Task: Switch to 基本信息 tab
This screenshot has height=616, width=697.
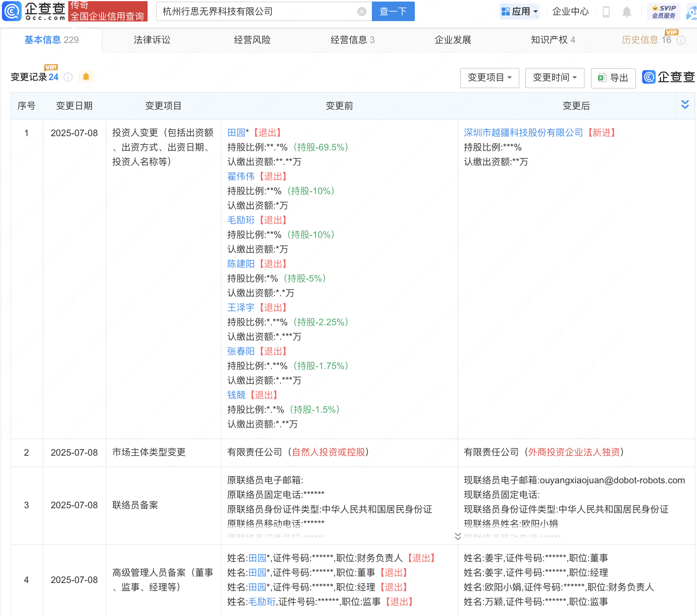Action: pyautogui.click(x=51, y=40)
